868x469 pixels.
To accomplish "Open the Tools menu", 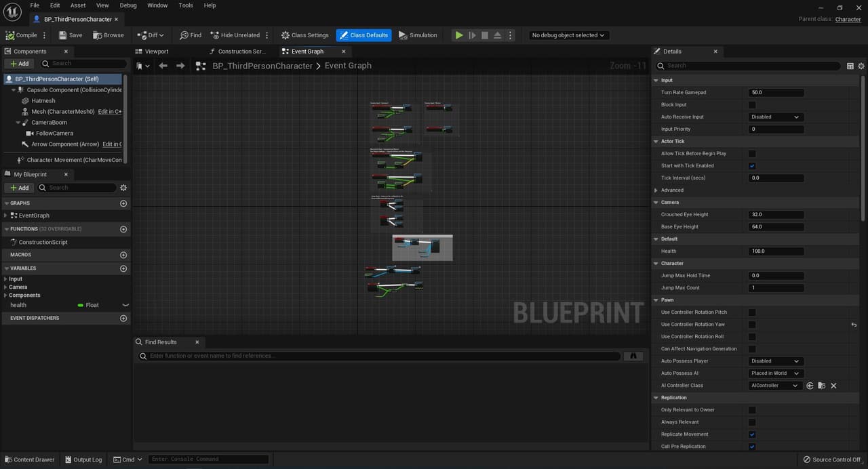I will [x=186, y=5].
